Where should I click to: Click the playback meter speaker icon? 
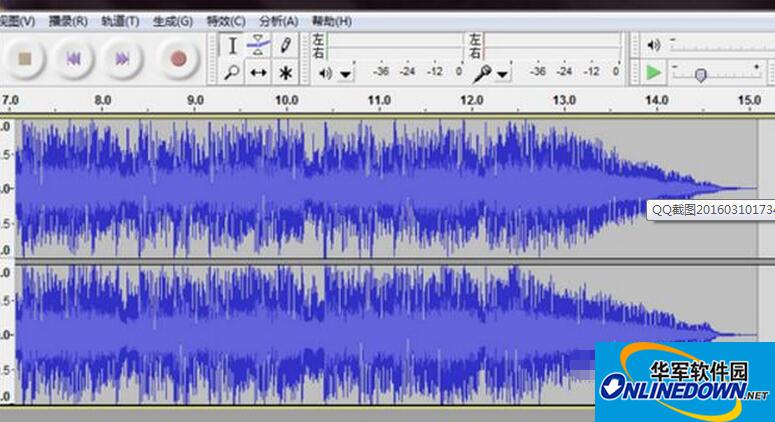(325, 74)
